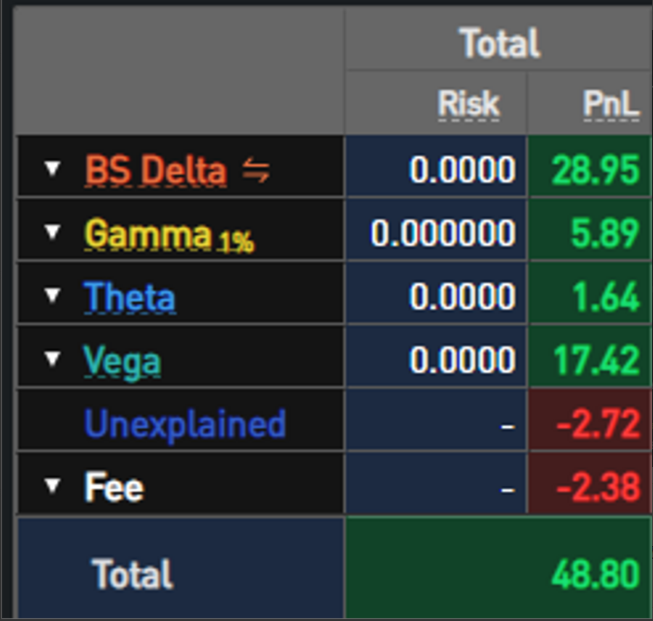Select the Fee PnL cell -2.38
The height and width of the screenshot is (621, 653).
click(596, 487)
